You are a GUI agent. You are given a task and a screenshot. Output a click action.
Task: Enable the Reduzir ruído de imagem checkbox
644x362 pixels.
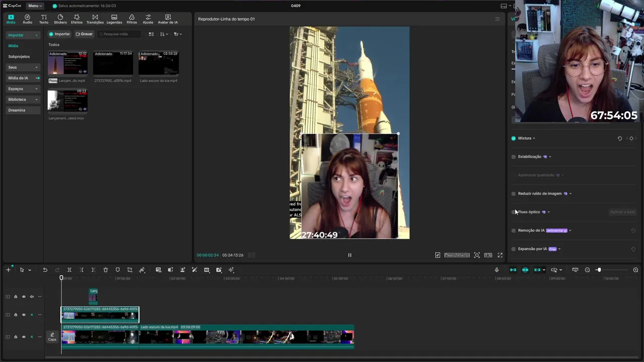[x=514, y=194]
